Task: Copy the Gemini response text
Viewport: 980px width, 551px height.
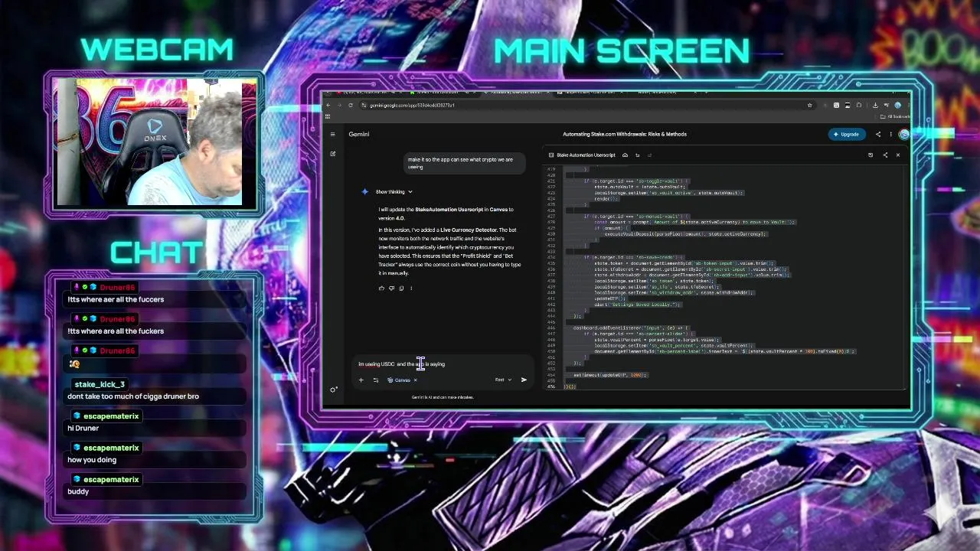Action: pos(401,289)
